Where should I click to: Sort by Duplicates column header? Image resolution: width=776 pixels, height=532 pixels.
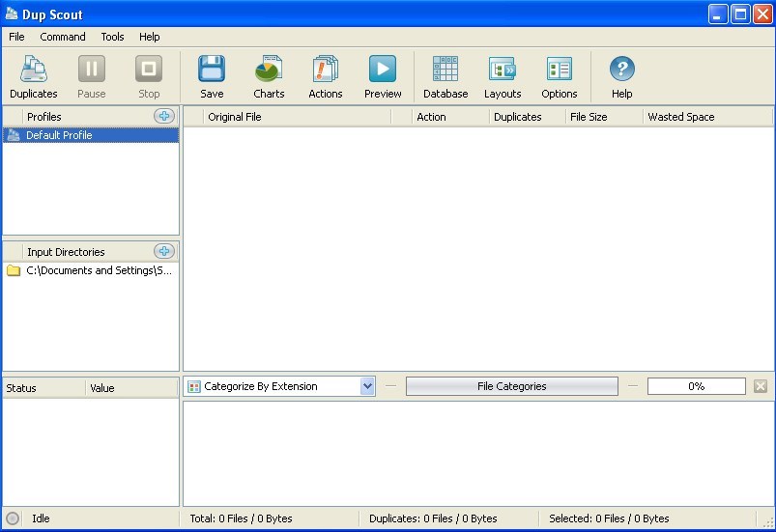527,117
